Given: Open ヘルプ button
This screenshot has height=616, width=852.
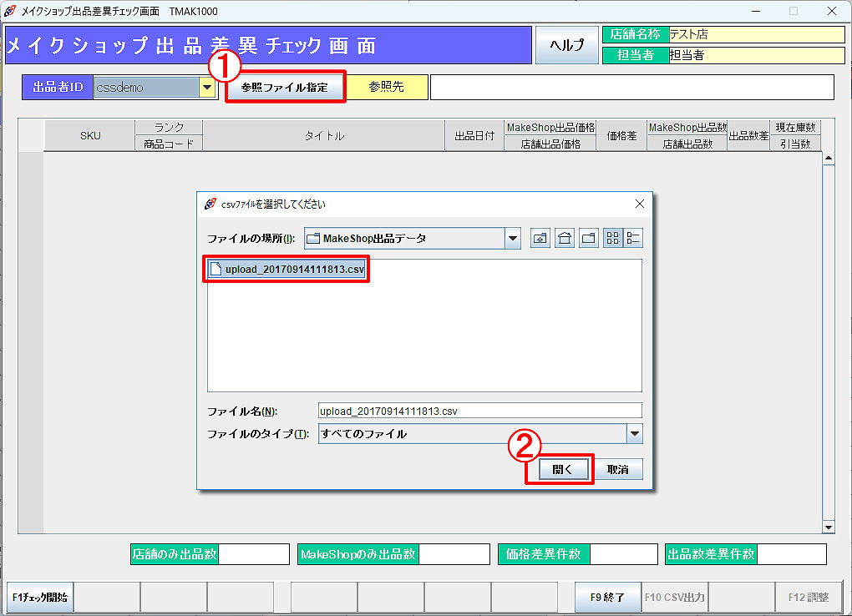Looking at the screenshot, I should pyautogui.click(x=566, y=45).
